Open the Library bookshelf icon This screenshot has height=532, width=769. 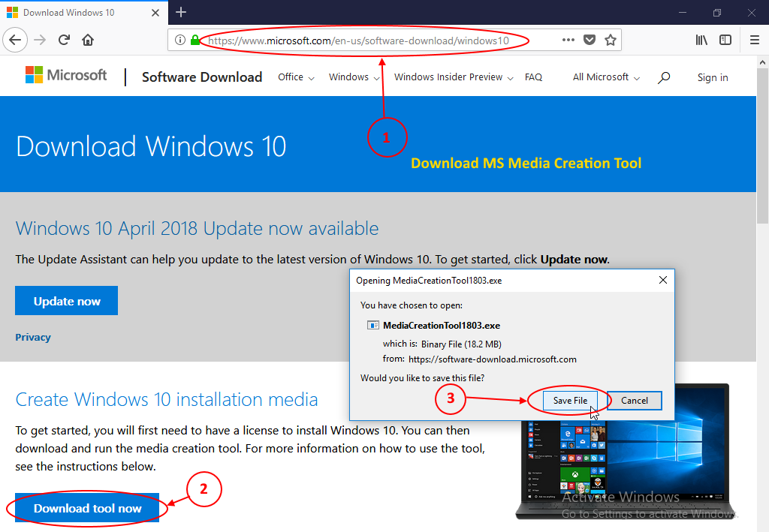[x=701, y=41]
